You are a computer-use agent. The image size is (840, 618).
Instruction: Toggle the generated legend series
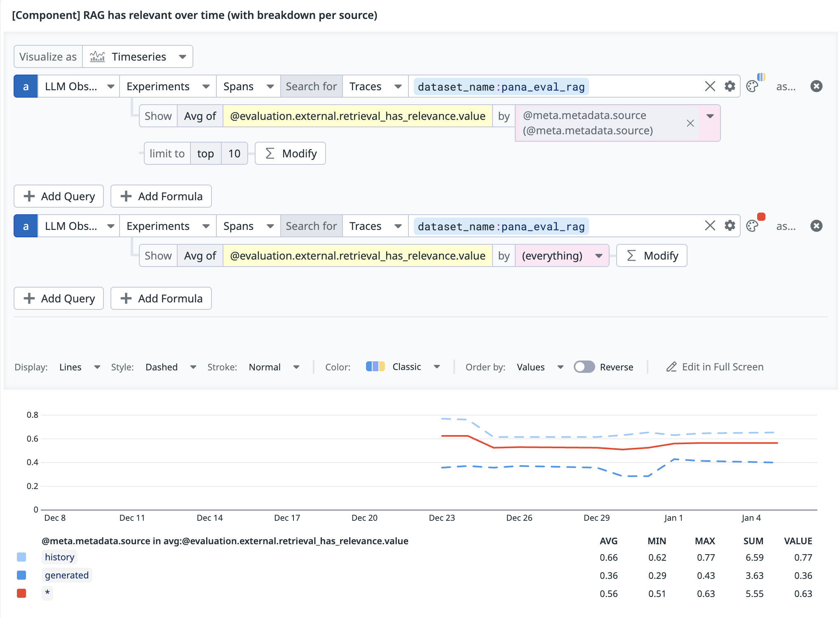tap(66, 575)
